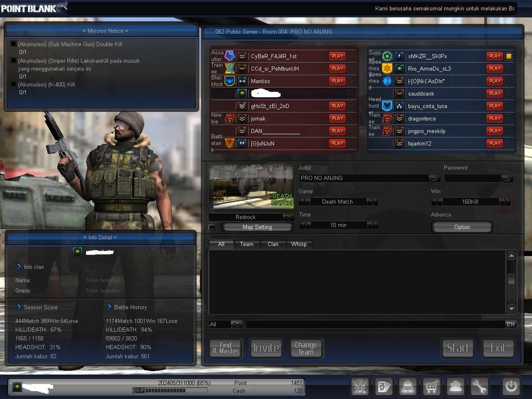Screen dimensions: 532x399
Task: Click the Find R. Master button
Action: pos(225,348)
